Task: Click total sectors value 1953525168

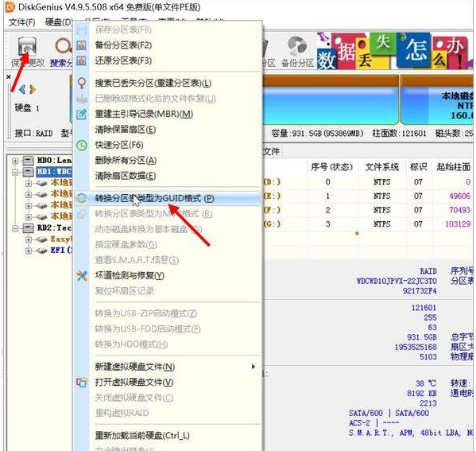Action: point(416,347)
